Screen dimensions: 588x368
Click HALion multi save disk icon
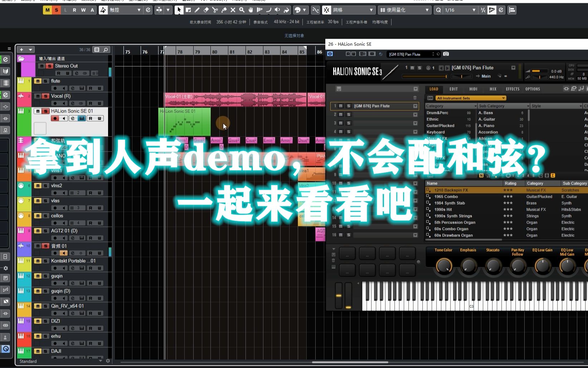(339, 89)
